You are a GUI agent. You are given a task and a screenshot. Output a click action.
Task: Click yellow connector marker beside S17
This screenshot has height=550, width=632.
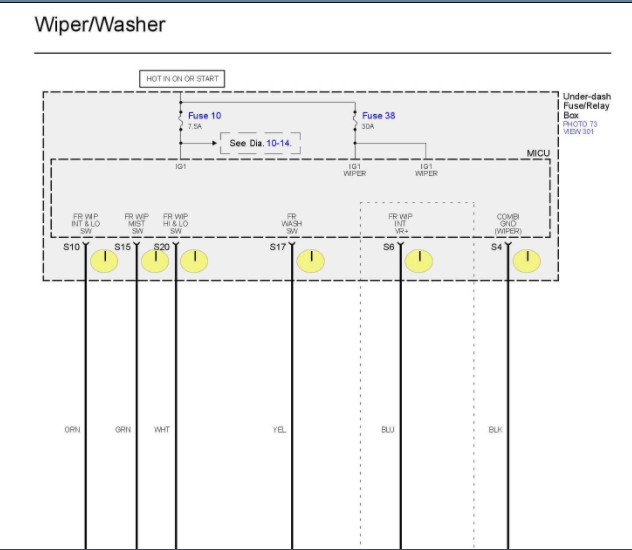(311, 261)
